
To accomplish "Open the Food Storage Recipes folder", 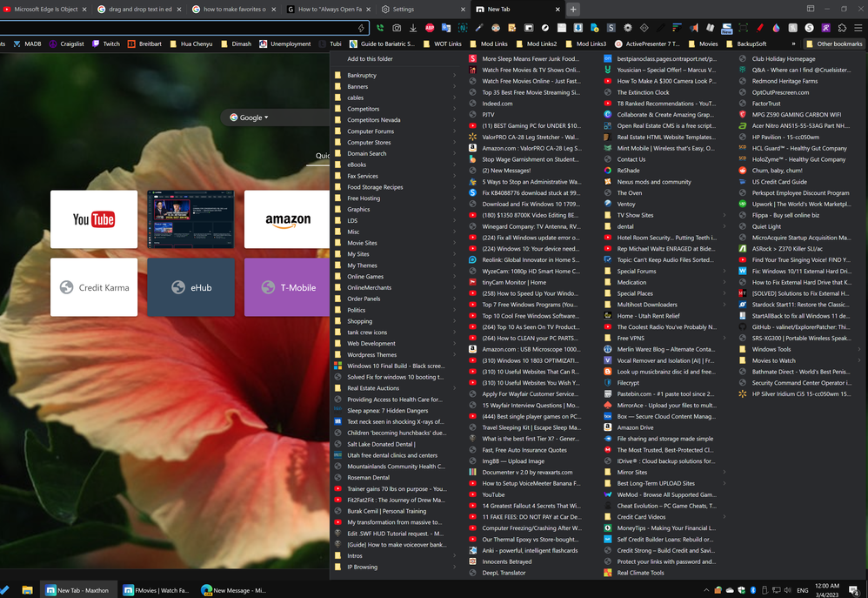I will click(375, 187).
